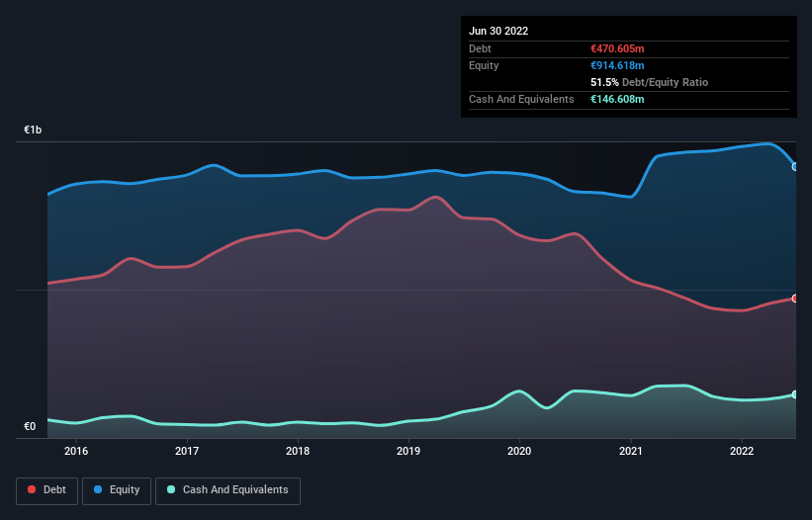
Task: Click the 2016 axis label
Action: [x=76, y=451]
